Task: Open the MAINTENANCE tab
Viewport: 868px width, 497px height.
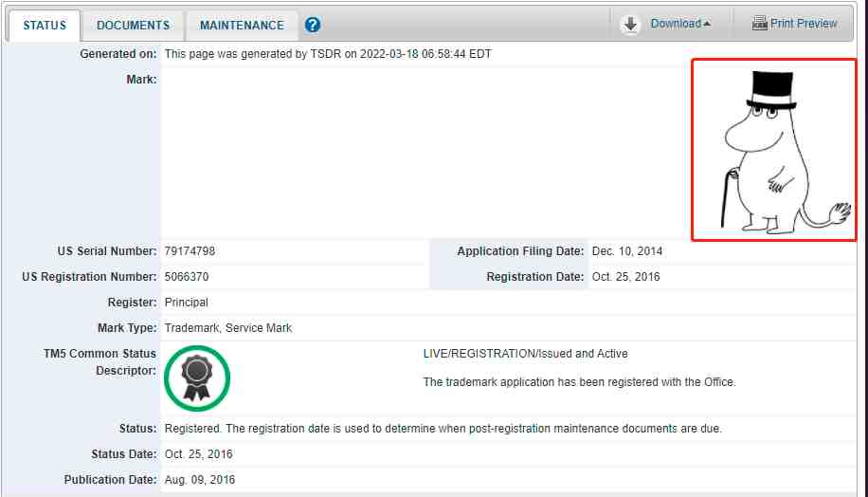Action: click(242, 26)
